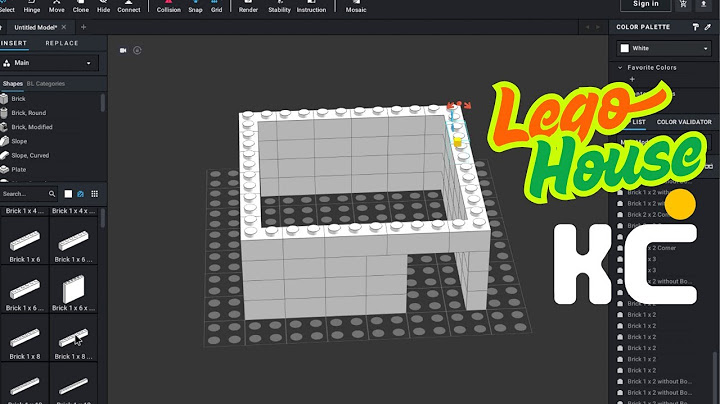Select the Brick, Modified category
This screenshot has height=404, width=720.
(x=32, y=127)
